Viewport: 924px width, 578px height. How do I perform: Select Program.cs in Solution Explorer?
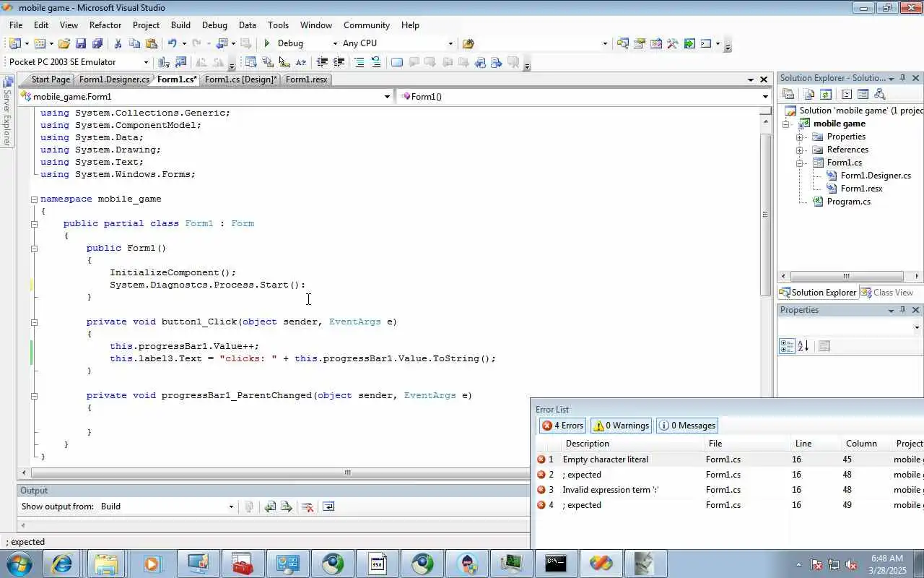(848, 202)
